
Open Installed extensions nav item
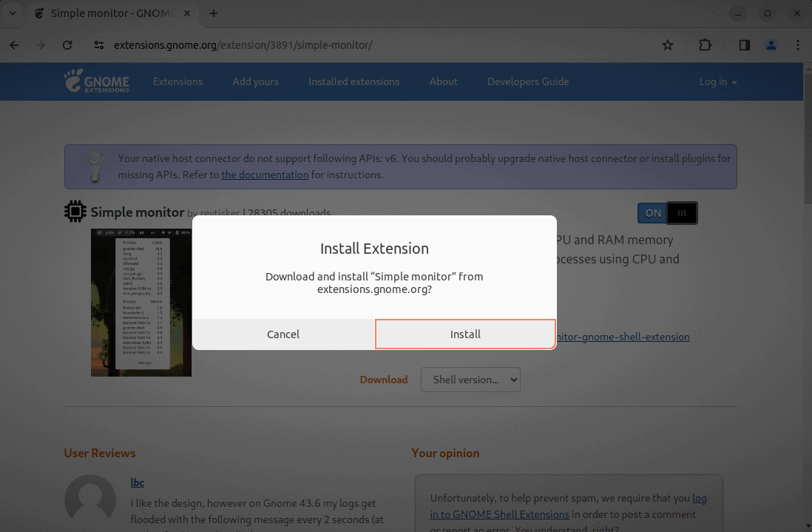click(x=353, y=81)
